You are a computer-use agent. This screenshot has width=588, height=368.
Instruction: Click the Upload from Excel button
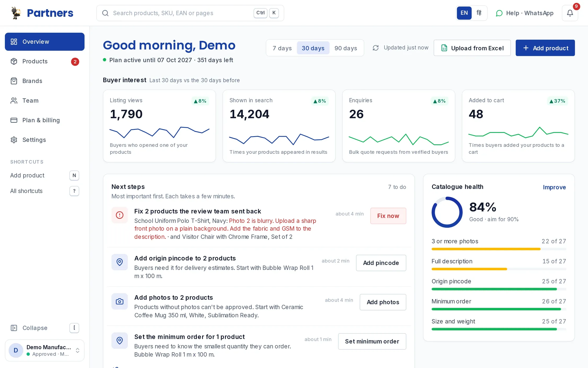(472, 48)
